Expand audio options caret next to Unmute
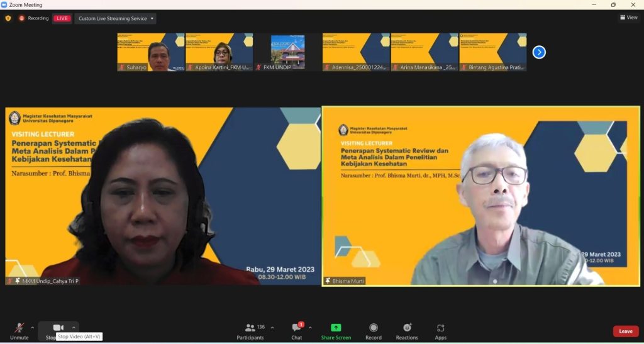644x344 pixels. 33,328
